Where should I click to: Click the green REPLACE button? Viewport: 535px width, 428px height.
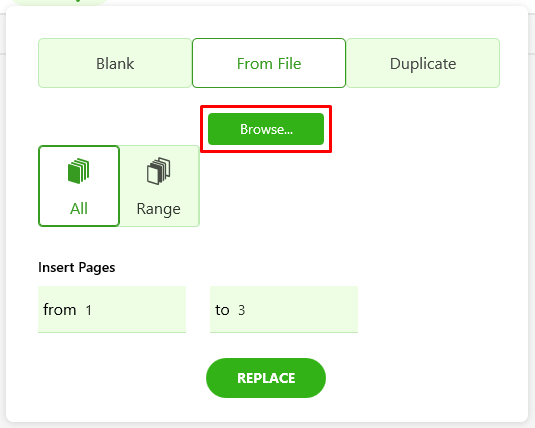coord(266,378)
